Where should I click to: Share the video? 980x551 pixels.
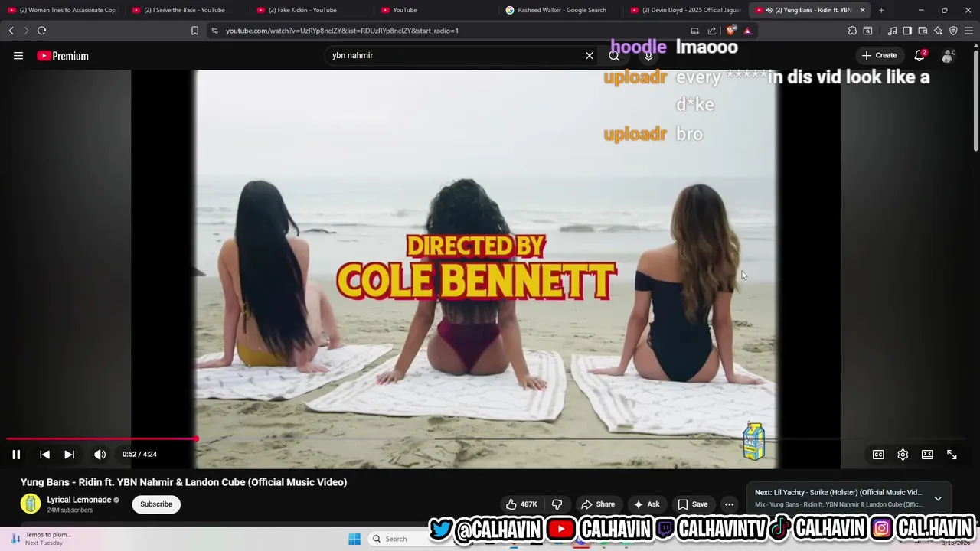click(598, 504)
